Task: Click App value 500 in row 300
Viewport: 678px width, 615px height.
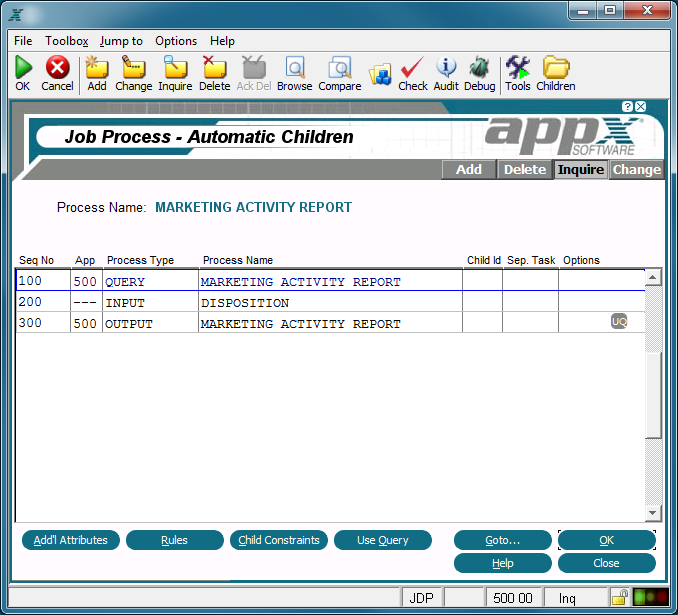Action: click(x=85, y=324)
